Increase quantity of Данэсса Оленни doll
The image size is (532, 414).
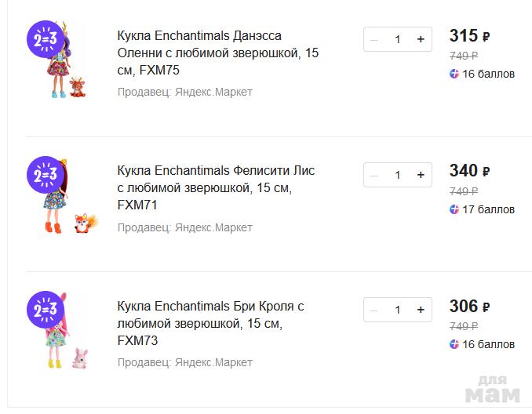pyautogui.click(x=421, y=39)
